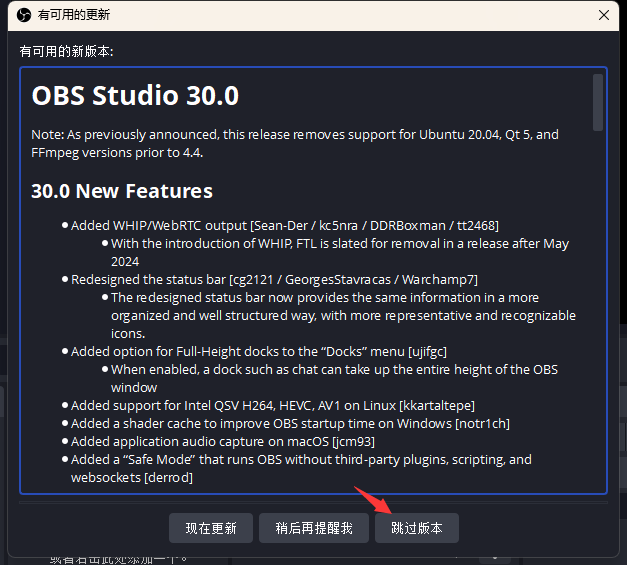The width and height of the screenshot is (627, 565).
Task: Click the macOS application audio capture line
Action: pos(223,441)
